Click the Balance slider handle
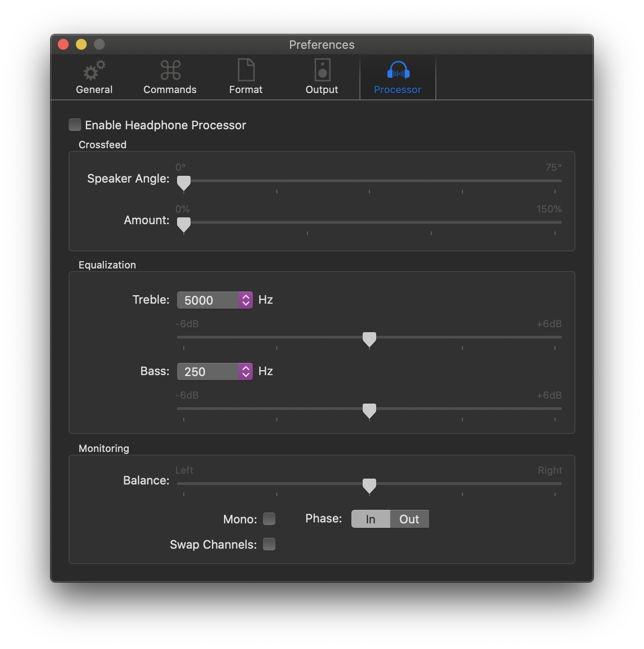The height and width of the screenshot is (649, 644). click(x=369, y=485)
